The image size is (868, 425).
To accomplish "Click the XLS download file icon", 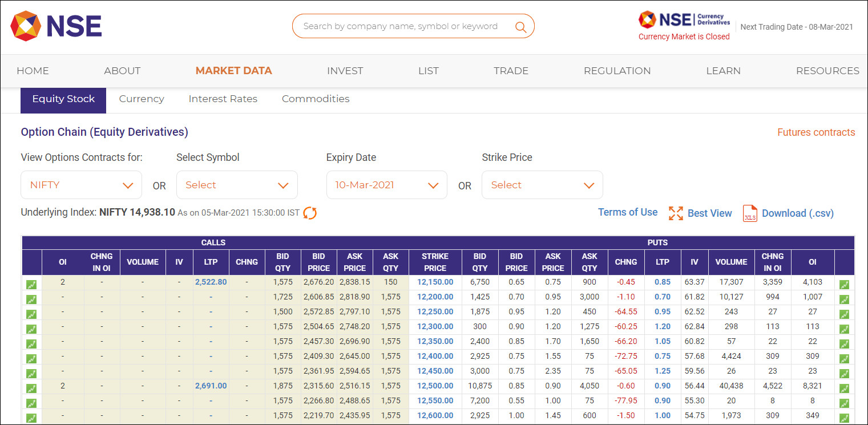I will point(750,213).
